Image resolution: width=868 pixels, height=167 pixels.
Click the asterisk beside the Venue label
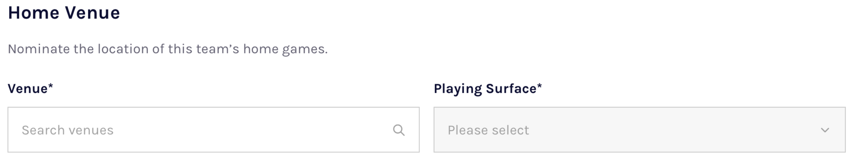pyautogui.click(x=51, y=86)
